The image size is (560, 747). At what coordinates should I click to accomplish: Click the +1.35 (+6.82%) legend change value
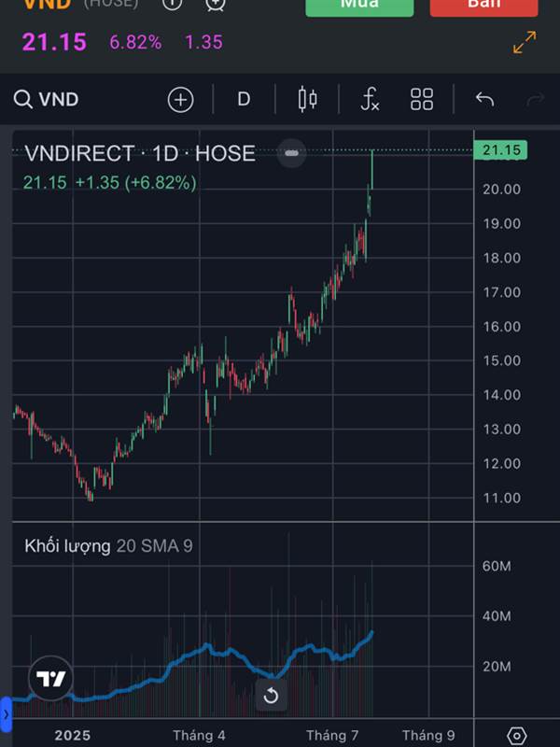coord(135,182)
